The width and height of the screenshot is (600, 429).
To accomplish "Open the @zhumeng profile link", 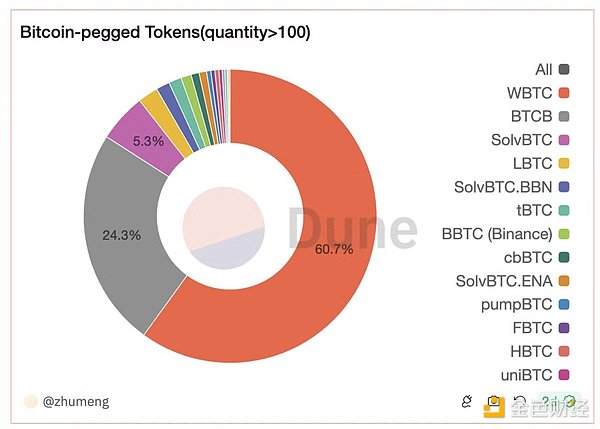I will pos(76,402).
